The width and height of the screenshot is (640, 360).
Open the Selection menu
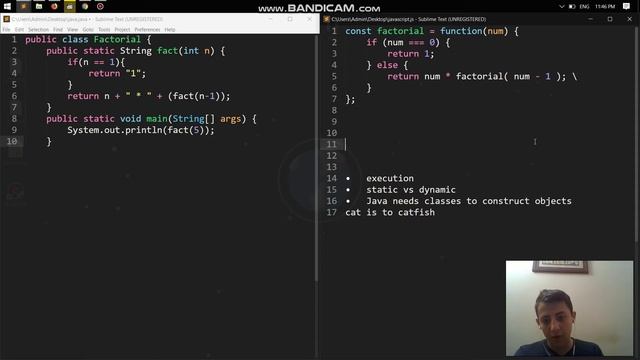coord(38,29)
